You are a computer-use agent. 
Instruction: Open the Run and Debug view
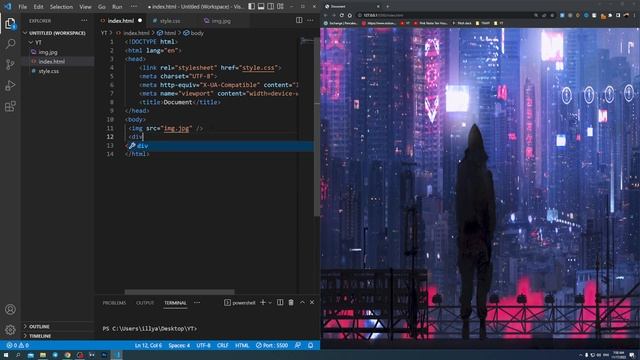pos(10,85)
